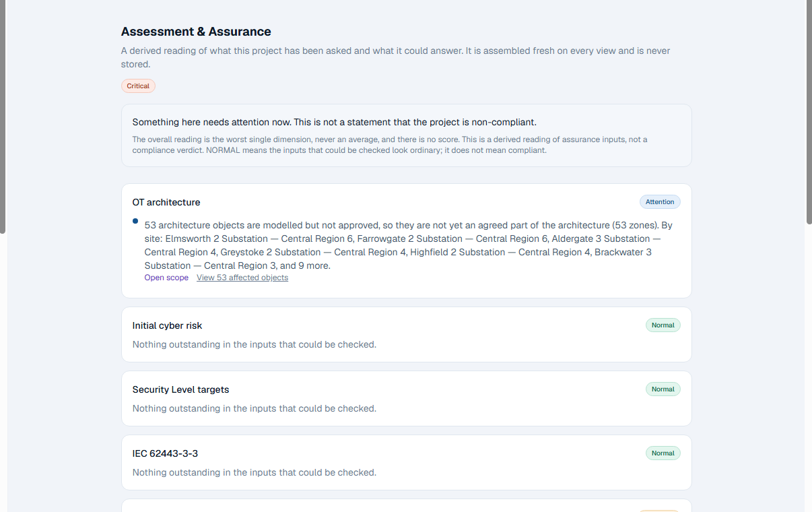Click the left-edge vertical scrollbar thumb
812x512 pixels.
[3, 117]
